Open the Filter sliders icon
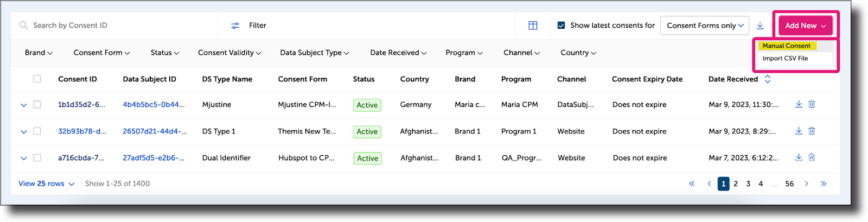 click(x=235, y=26)
